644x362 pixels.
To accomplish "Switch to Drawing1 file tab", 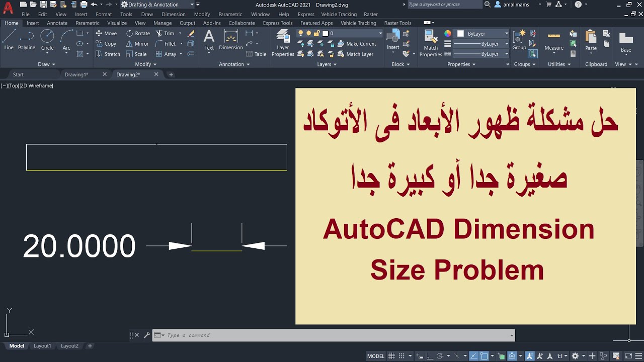I will coord(76,74).
